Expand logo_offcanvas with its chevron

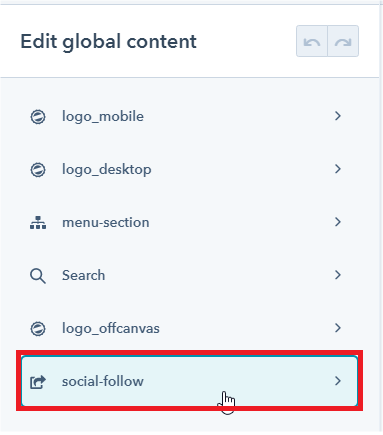click(338, 328)
